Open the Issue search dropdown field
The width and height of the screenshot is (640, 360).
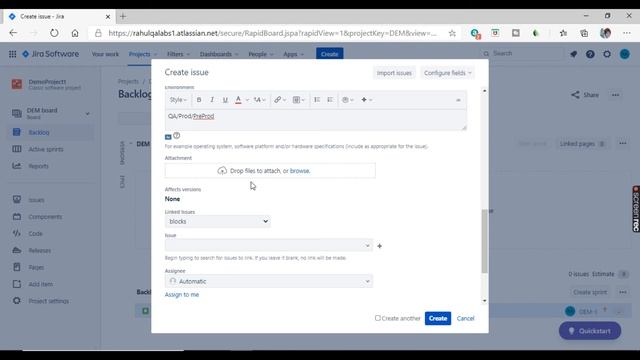[269, 246]
